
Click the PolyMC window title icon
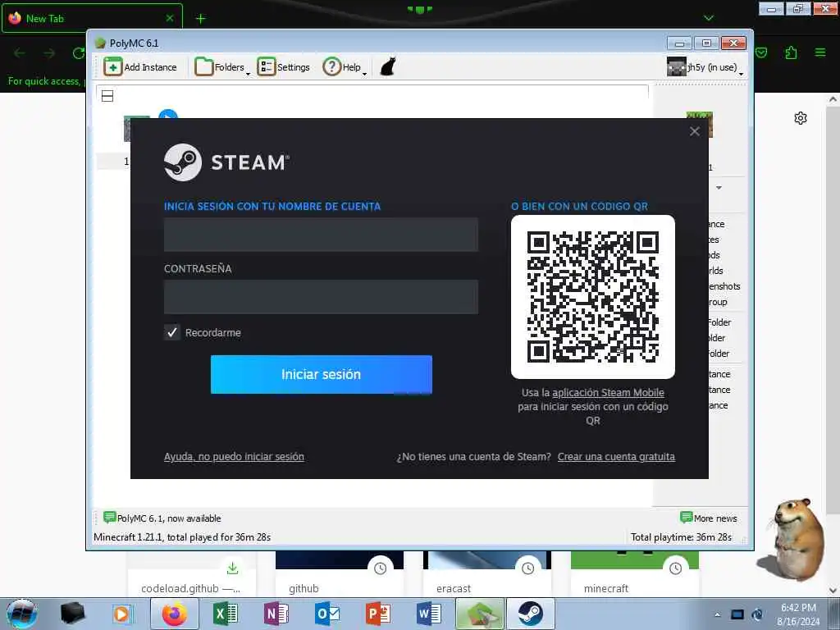tap(99, 43)
